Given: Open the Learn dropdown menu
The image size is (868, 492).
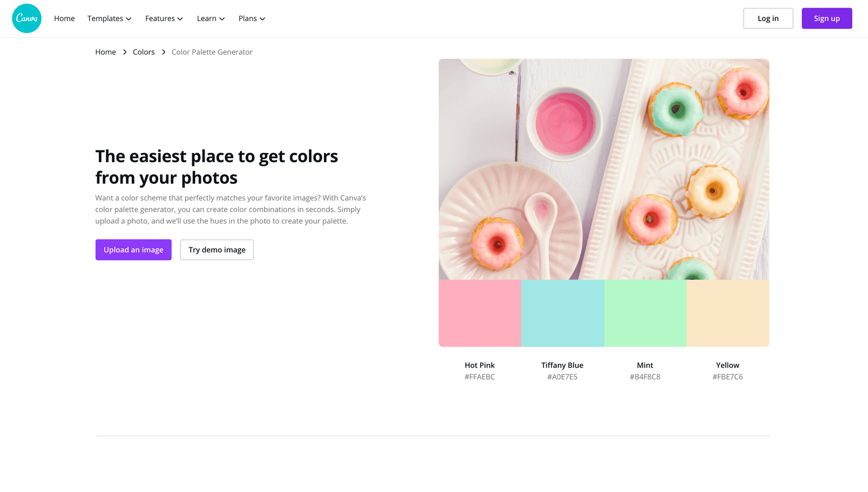Looking at the screenshot, I should click(x=210, y=18).
